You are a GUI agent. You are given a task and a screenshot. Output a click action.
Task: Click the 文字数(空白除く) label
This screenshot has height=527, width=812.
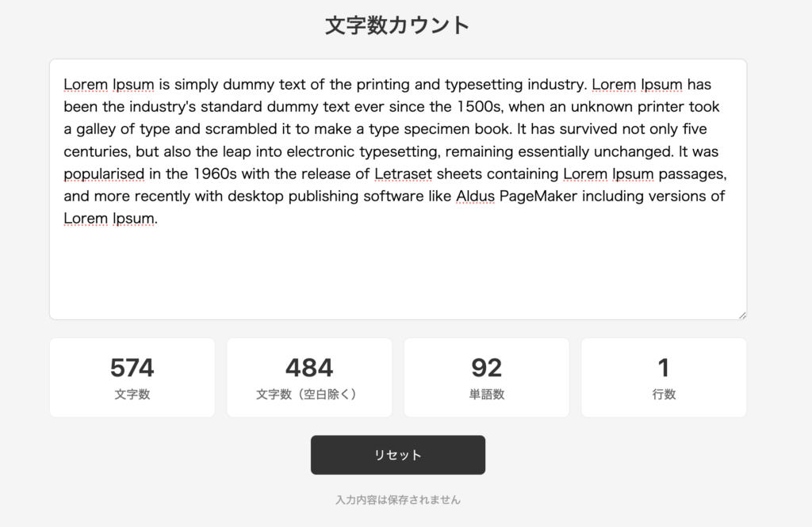point(309,394)
